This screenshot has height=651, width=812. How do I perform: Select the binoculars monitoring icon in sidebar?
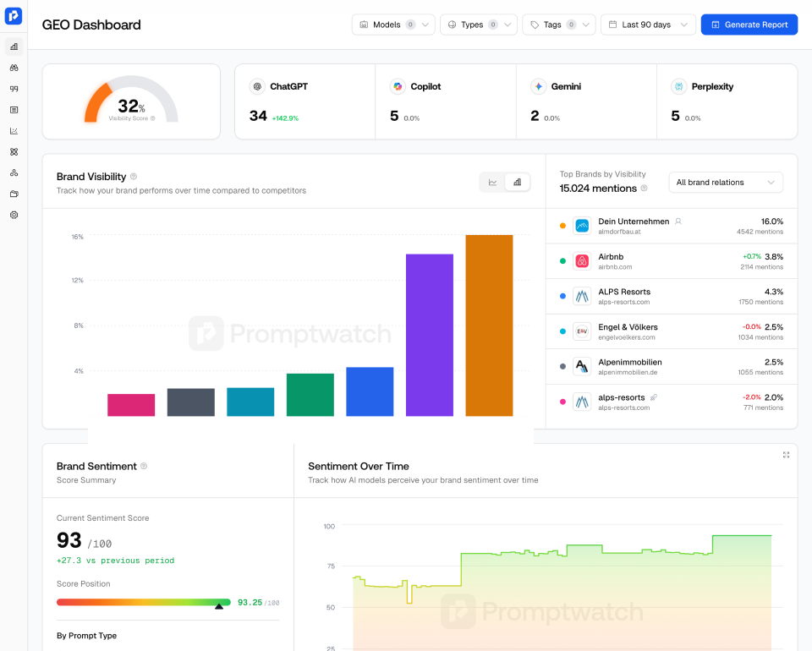[x=14, y=68]
